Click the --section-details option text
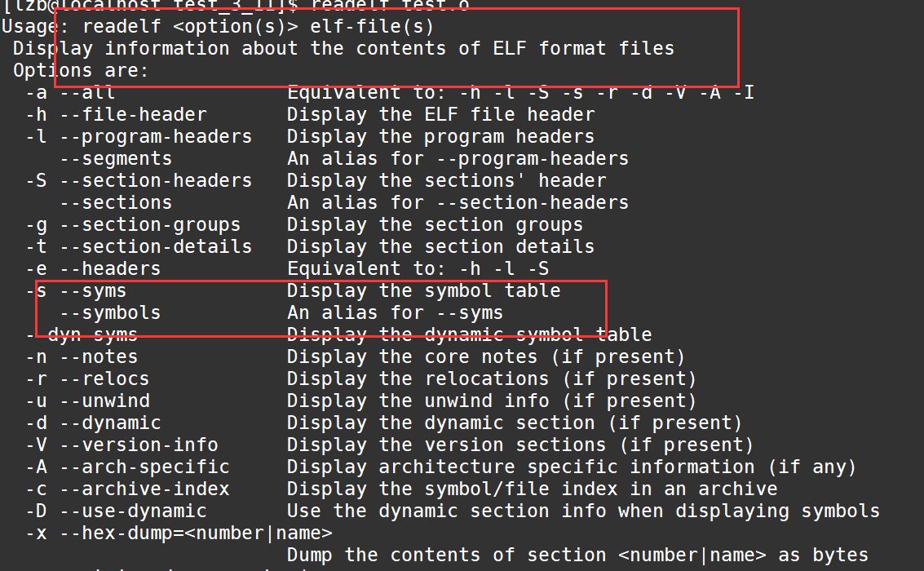The height and width of the screenshot is (571, 924). (x=155, y=246)
